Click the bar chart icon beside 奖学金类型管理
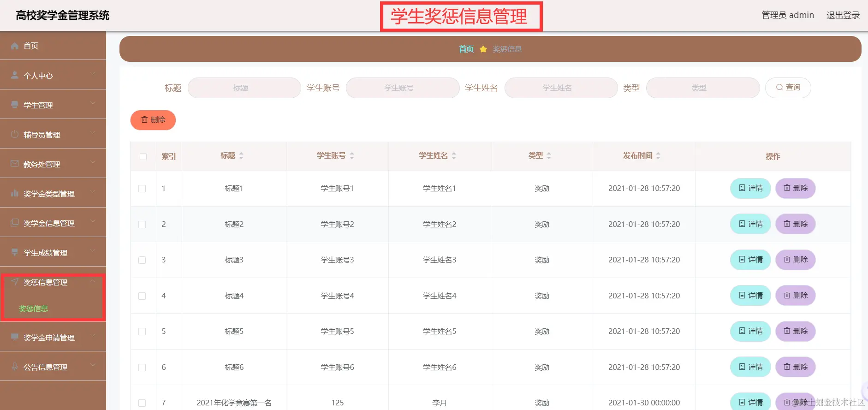Viewport: 868px width, 410px height. (15, 193)
